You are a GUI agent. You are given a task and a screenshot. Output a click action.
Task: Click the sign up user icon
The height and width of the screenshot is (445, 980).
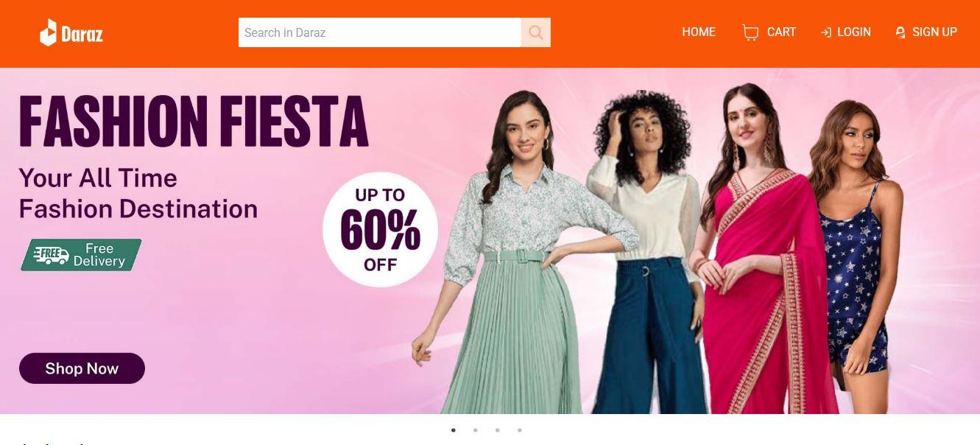click(x=900, y=32)
